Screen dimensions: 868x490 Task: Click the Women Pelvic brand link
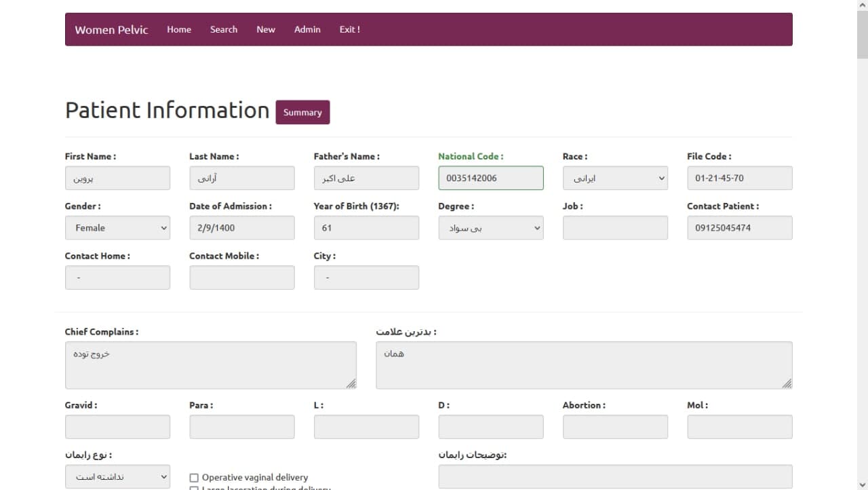[111, 30]
